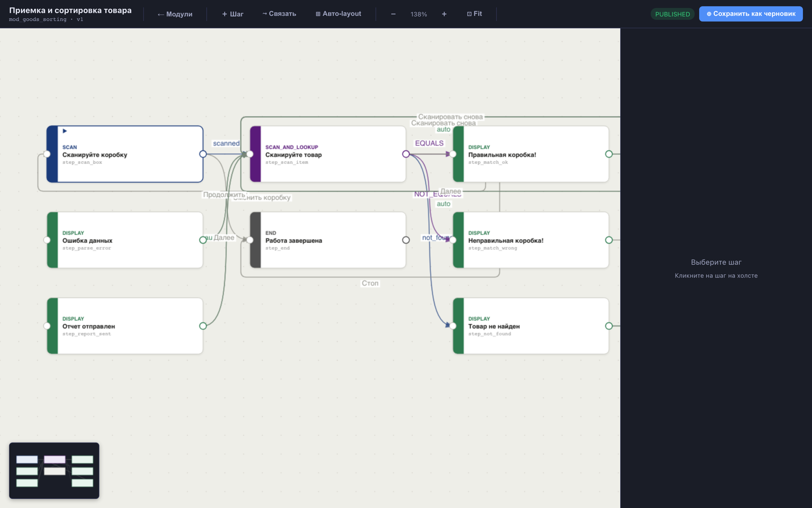
Task: Click the PUBLISHED status badge
Action: tap(672, 14)
